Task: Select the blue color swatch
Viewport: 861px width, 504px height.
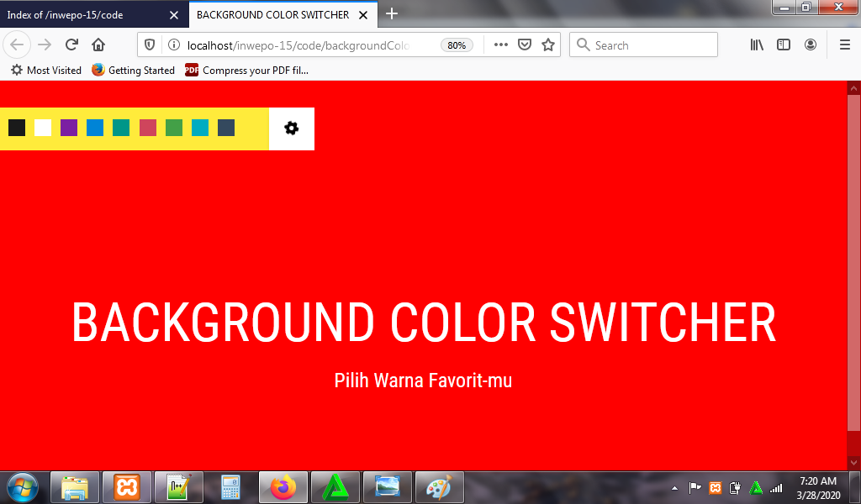Action: [95, 128]
